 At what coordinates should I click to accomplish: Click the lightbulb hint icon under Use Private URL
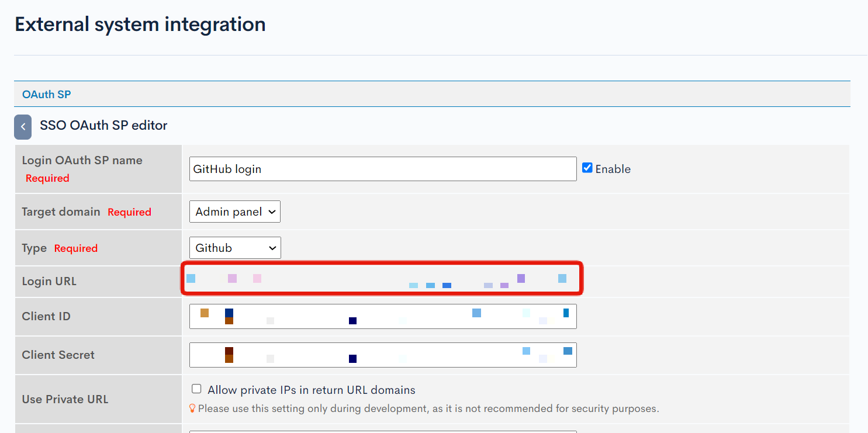192,408
